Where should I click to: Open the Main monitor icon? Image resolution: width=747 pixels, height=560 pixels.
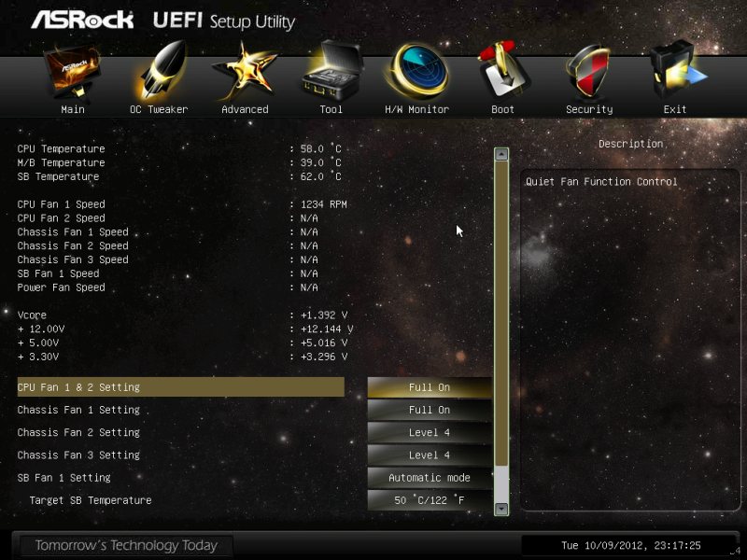(73, 74)
